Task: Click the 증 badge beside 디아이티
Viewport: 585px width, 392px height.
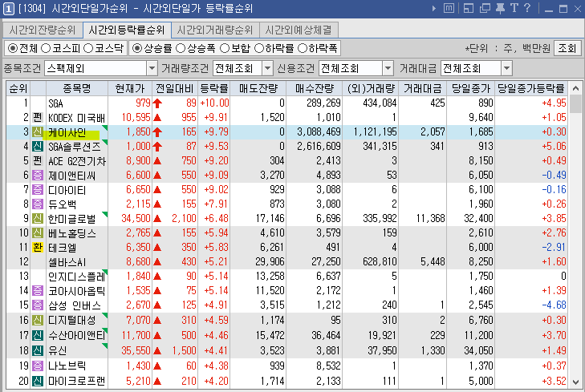Action: coord(37,190)
